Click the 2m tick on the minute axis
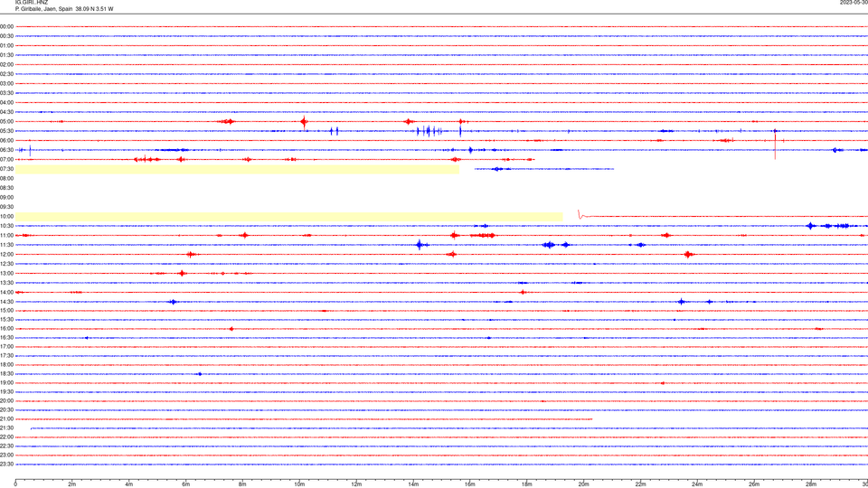 coord(72,484)
